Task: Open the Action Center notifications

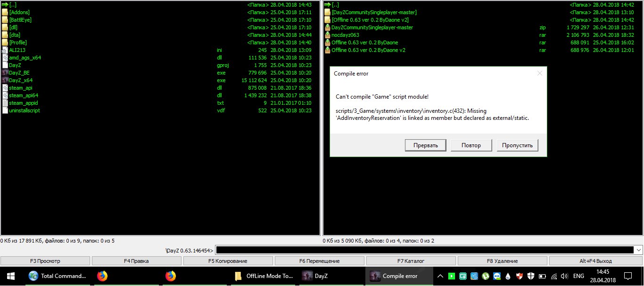Action: 627,276
